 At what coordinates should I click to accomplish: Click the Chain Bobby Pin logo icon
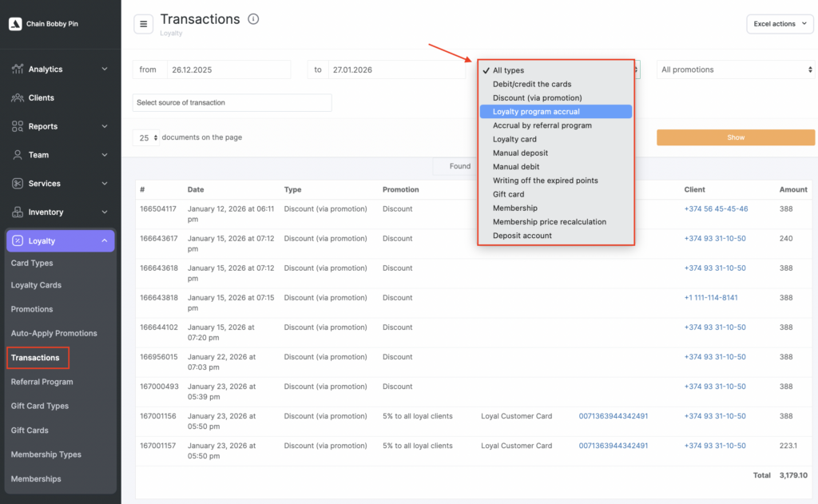14,24
